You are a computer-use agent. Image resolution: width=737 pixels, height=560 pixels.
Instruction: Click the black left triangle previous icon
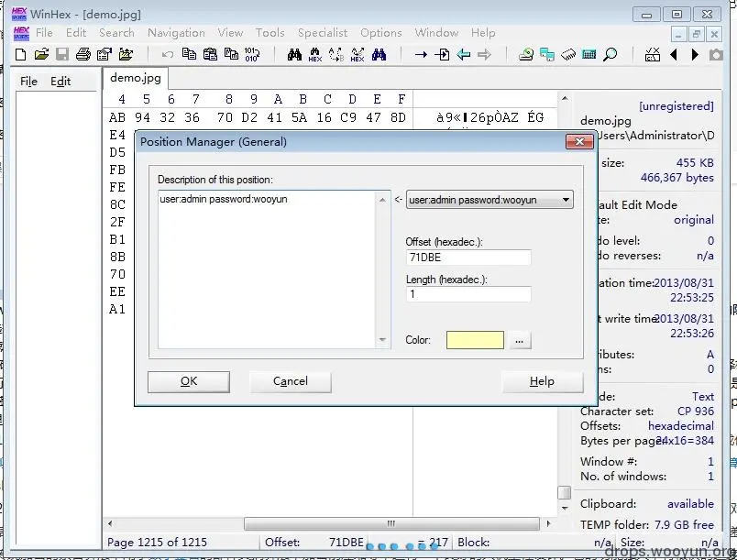674,54
